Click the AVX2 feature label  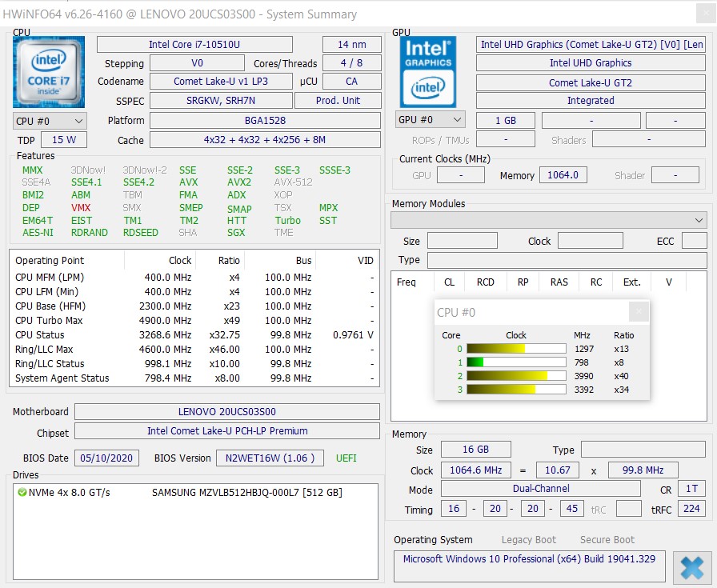239,182
